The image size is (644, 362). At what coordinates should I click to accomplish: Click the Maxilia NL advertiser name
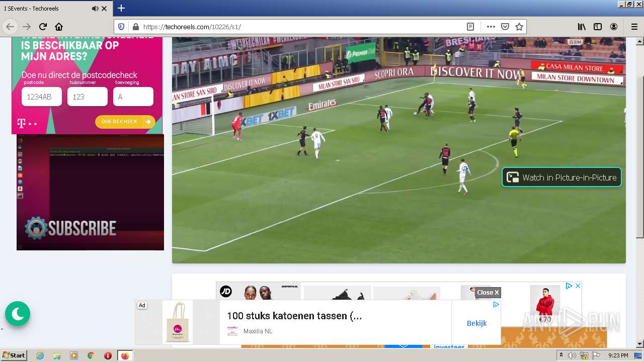tap(258, 331)
